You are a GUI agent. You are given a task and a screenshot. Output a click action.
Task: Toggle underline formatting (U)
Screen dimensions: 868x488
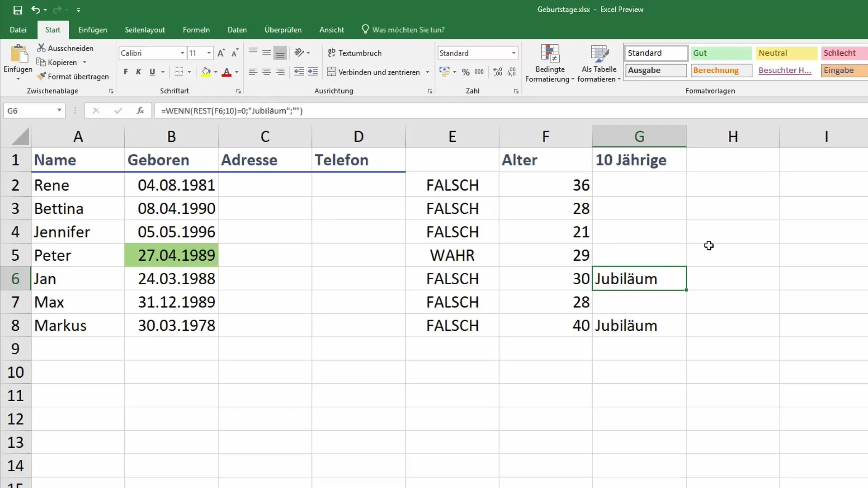152,72
